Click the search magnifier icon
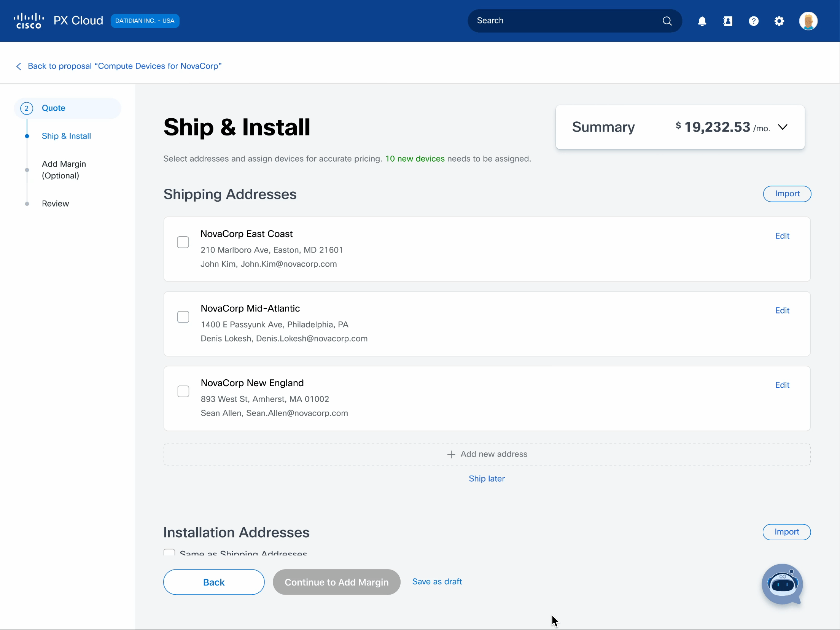Screen dimensions: 840x630 [667, 21]
